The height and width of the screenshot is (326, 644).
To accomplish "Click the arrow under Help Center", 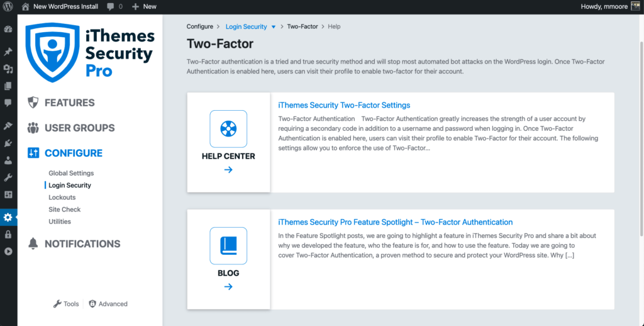I will (228, 170).
